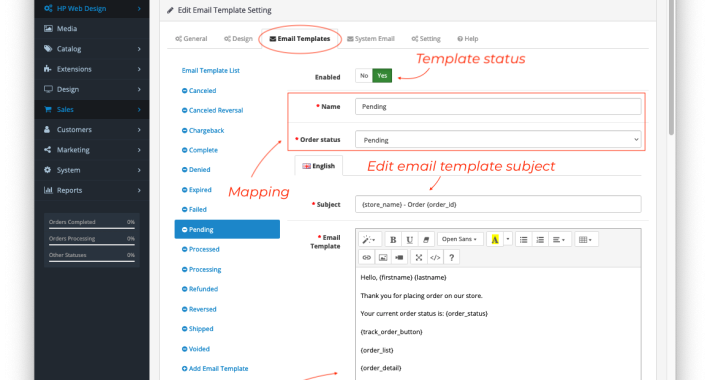The width and height of the screenshot is (710, 380).
Task: Switch to the Design tab
Action: [238, 39]
